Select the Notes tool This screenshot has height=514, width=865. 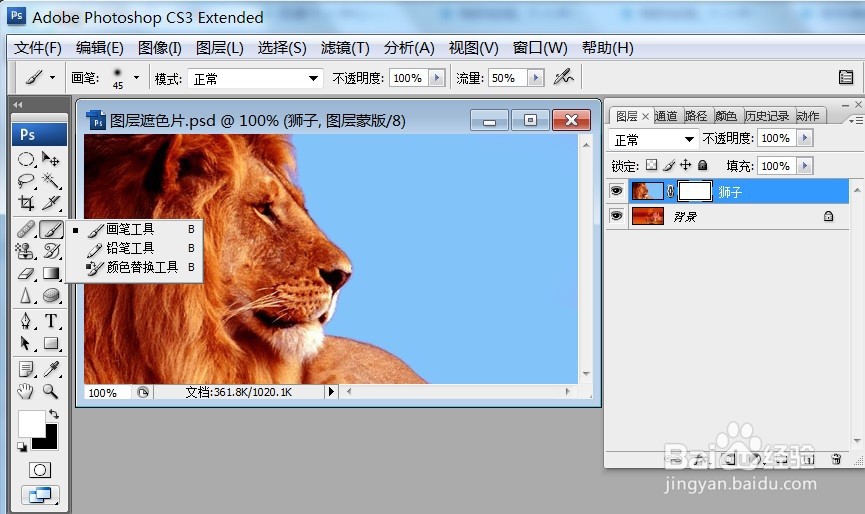26,369
